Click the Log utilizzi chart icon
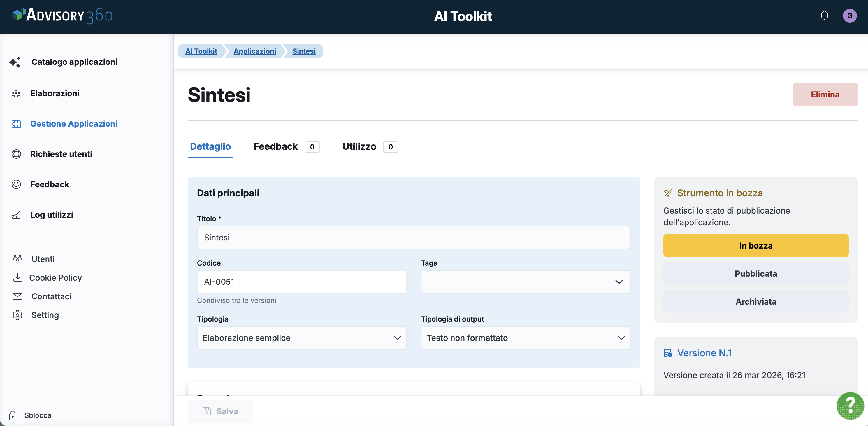Viewport: 868px width, 426px height. pyautogui.click(x=16, y=215)
